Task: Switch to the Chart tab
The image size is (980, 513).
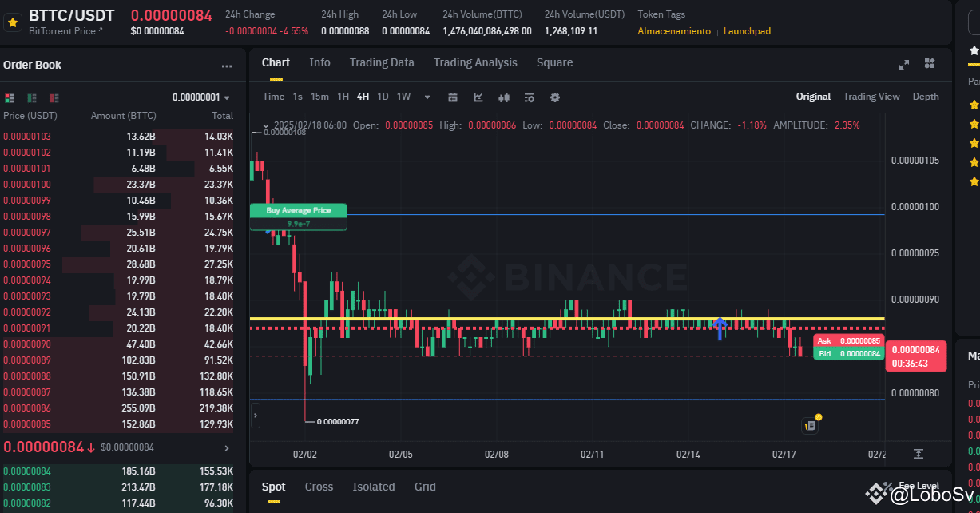Action: [x=276, y=62]
